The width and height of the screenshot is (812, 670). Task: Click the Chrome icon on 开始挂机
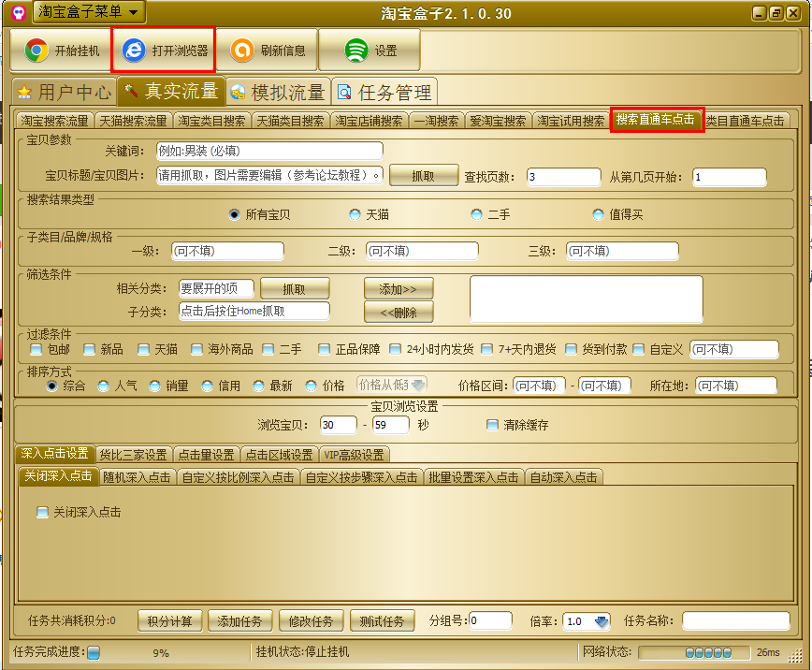(x=36, y=51)
